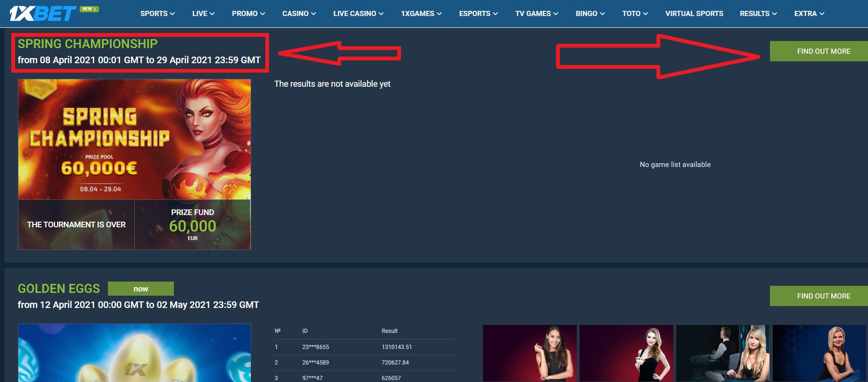868x382 pixels.
Task: Open the LIVE CASINO menu
Action: coord(358,14)
